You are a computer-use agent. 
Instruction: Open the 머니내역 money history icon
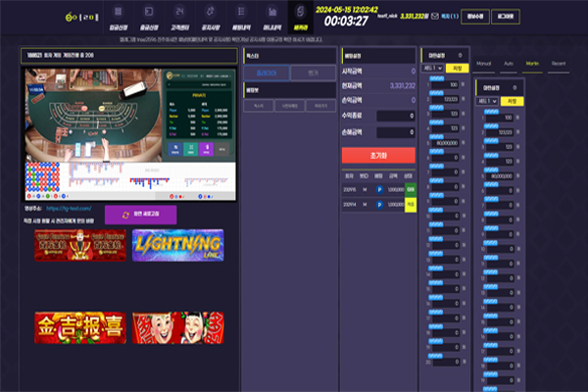pos(301,15)
